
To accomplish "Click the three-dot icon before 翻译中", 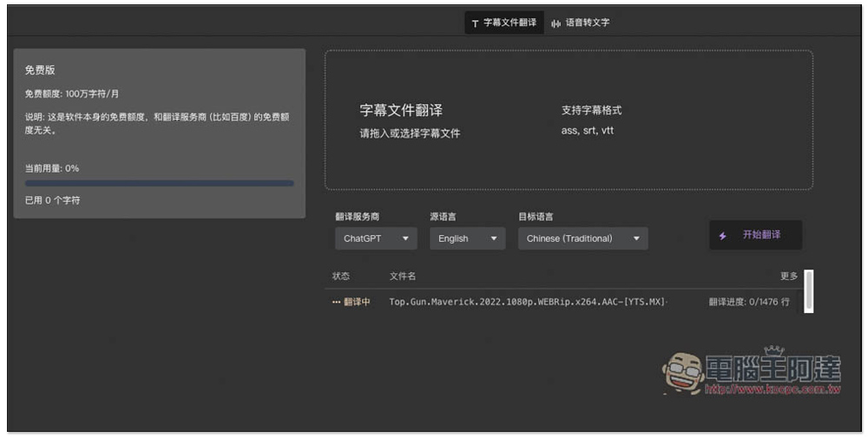I will (336, 303).
